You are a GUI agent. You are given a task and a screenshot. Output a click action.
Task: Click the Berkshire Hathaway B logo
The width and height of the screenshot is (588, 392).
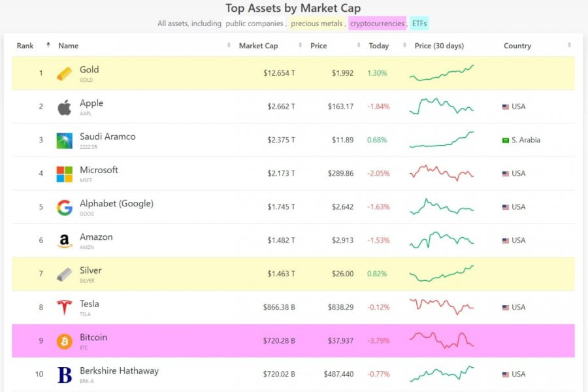pyautogui.click(x=64, y=375)
